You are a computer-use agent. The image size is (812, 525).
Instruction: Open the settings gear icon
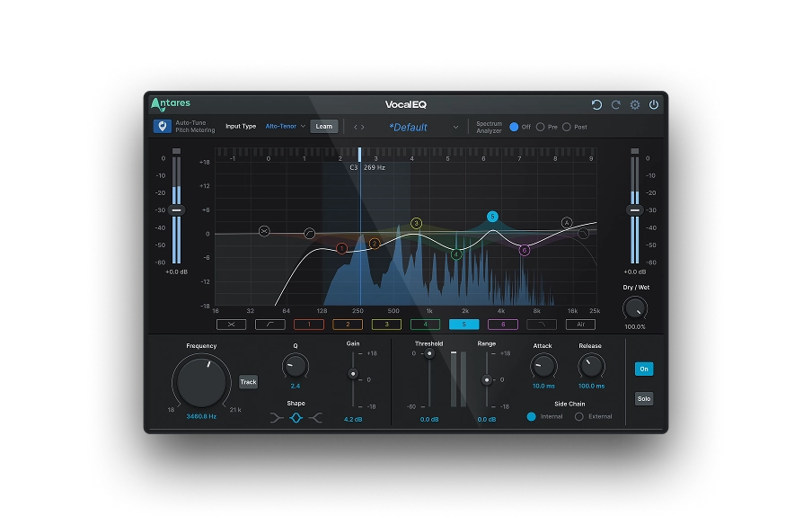tap(635, 104)
